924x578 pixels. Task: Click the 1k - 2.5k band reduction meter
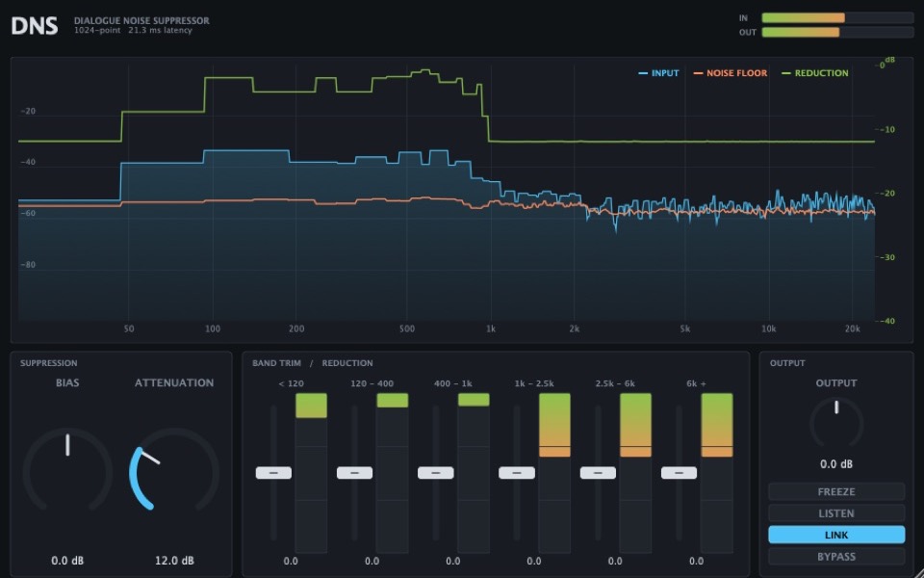[554, 473]
